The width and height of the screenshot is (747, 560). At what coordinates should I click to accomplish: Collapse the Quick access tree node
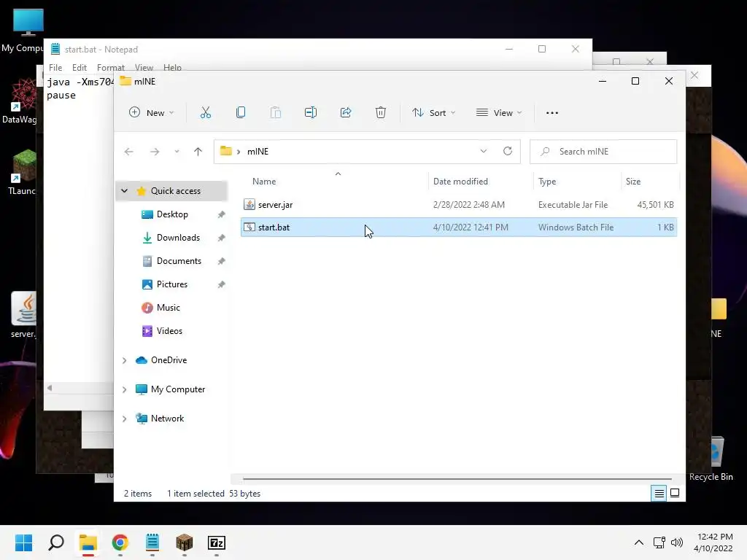[124, 191]
